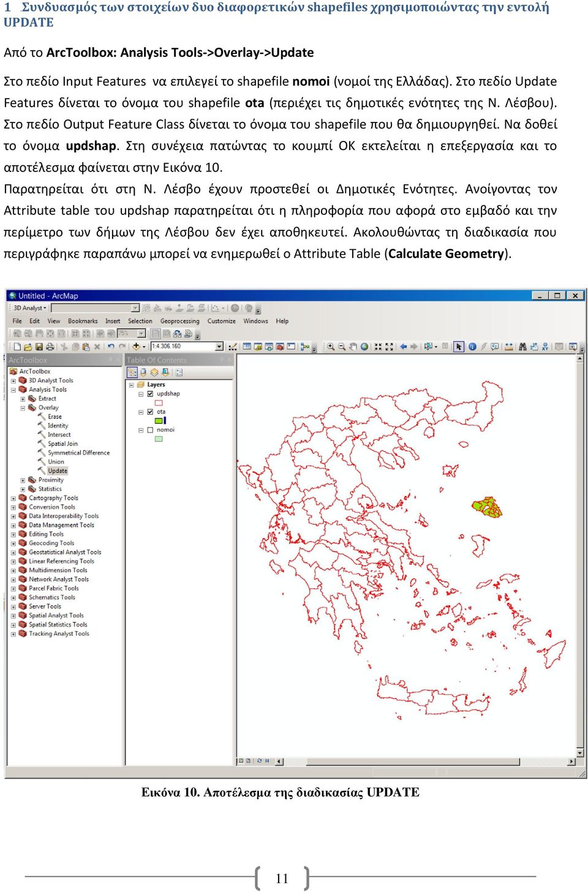This screenshot has height=893, width=588.
Task: Check the nomoi layer visibility checkbox
Action: tap(149, 430)
